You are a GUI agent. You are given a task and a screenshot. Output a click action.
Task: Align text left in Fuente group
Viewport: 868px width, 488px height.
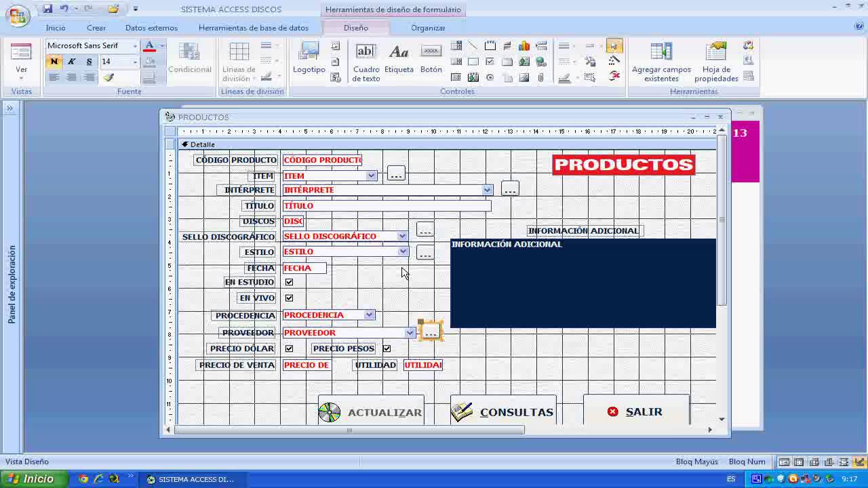coord(54,77)
